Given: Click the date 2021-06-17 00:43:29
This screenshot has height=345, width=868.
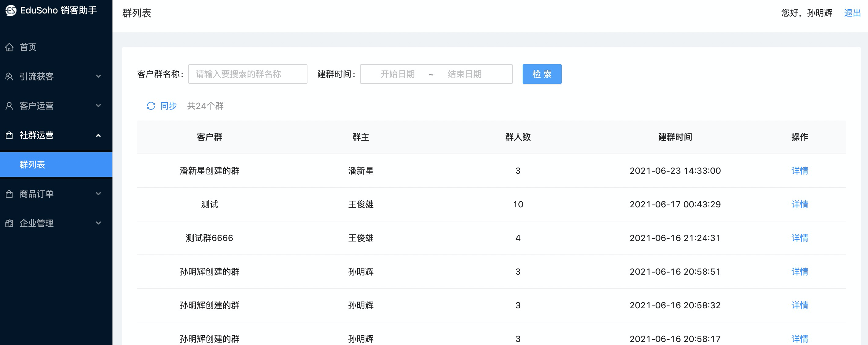Looking at the screenshot, I should [675, 204].
